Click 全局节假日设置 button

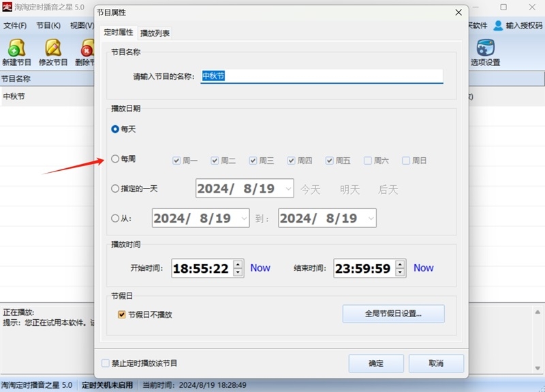point(393,314)
